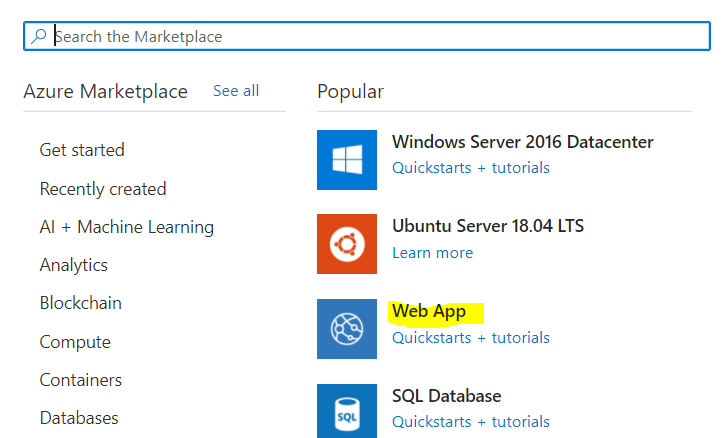This screenshot has width=724, height=438.
Task: Open the Get started category
Action: 82,150
